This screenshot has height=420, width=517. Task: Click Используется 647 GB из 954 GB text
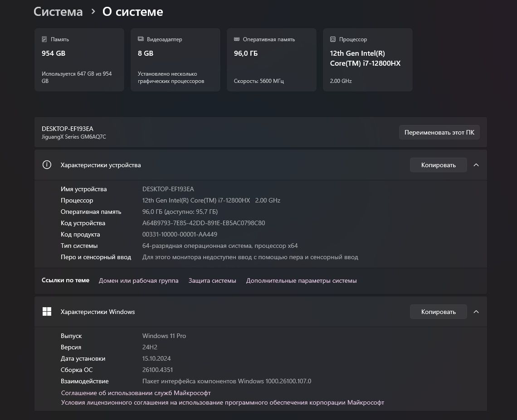[x=77, y=77]
